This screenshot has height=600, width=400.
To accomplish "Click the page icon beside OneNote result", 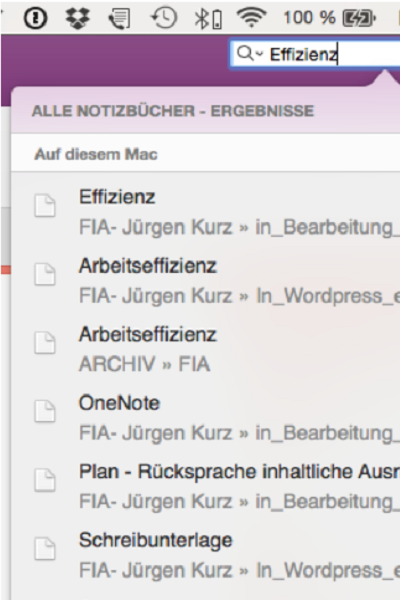I will (x=45, y=411).
